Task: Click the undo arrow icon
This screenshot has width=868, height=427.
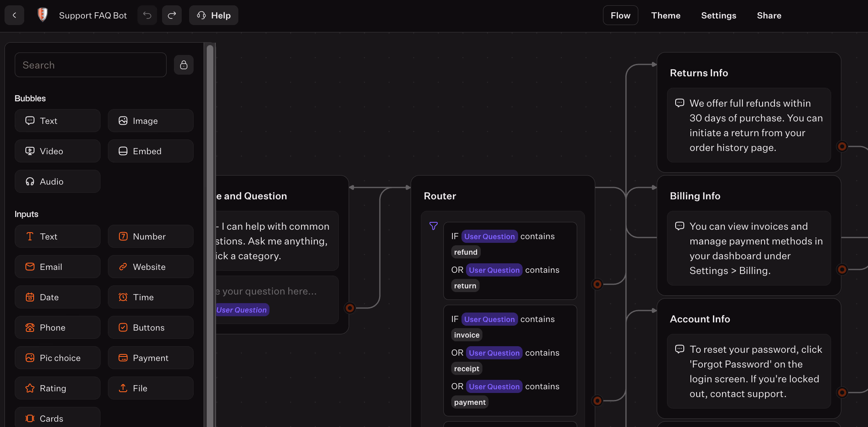Action: [x=147, y=15]
